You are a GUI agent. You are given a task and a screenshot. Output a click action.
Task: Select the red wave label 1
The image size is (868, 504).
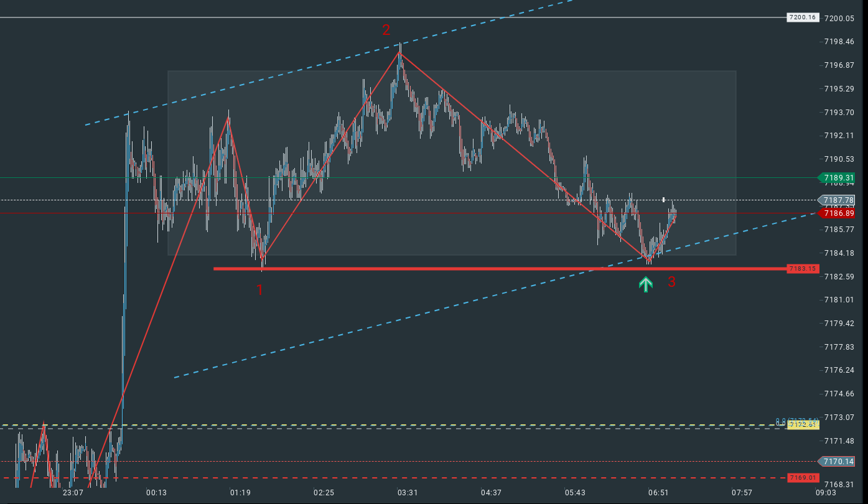(260, 289)
